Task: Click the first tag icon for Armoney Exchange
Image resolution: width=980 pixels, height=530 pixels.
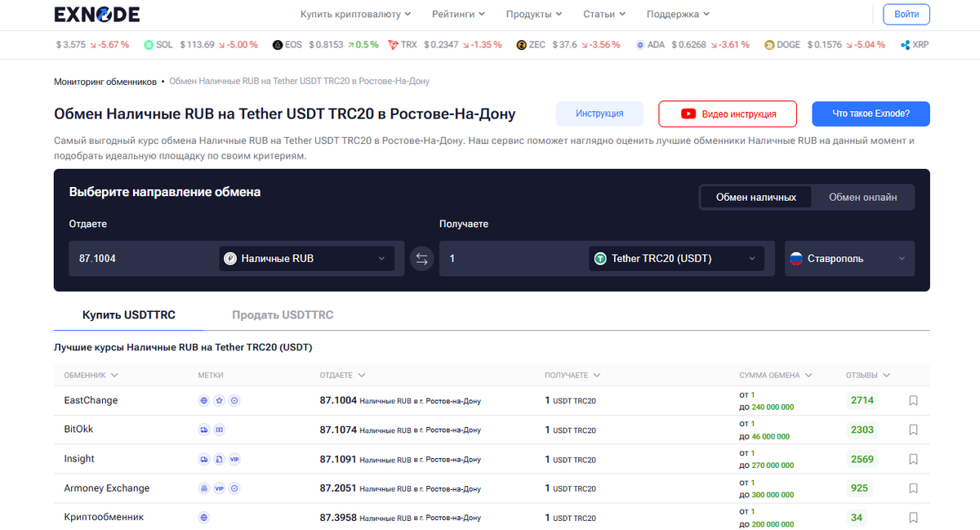Action: tap(204, 488)
